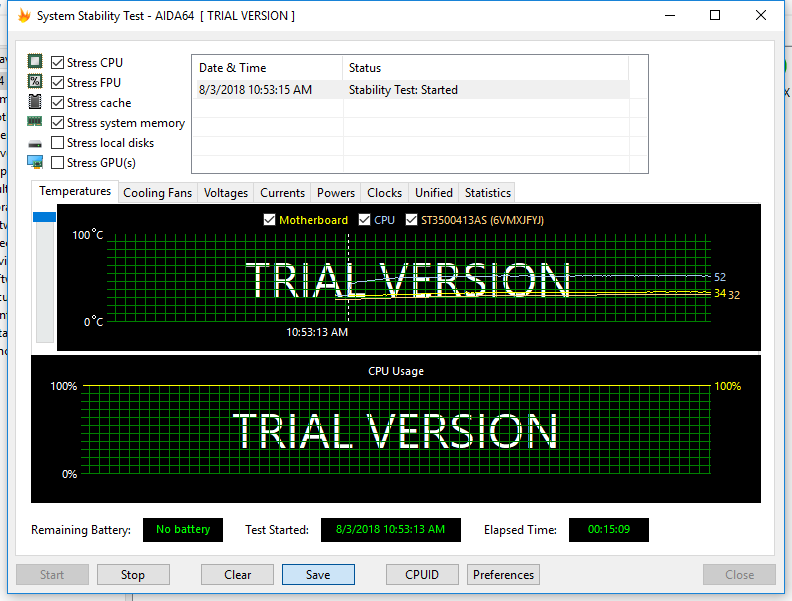Close the AIDA64 window with the X
The width and height of the screenshot is (792, 601).
coord(761,16)
